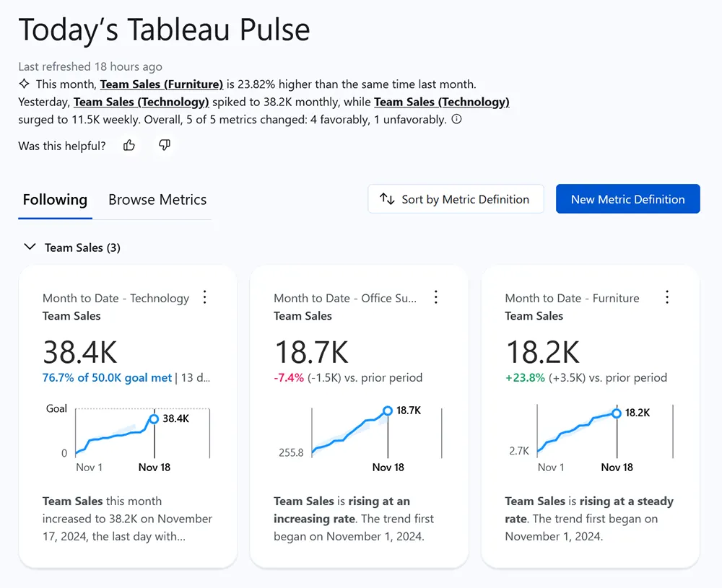Collapse the Team Sales (3) group

pyautogui.click(x=30, y=247)
